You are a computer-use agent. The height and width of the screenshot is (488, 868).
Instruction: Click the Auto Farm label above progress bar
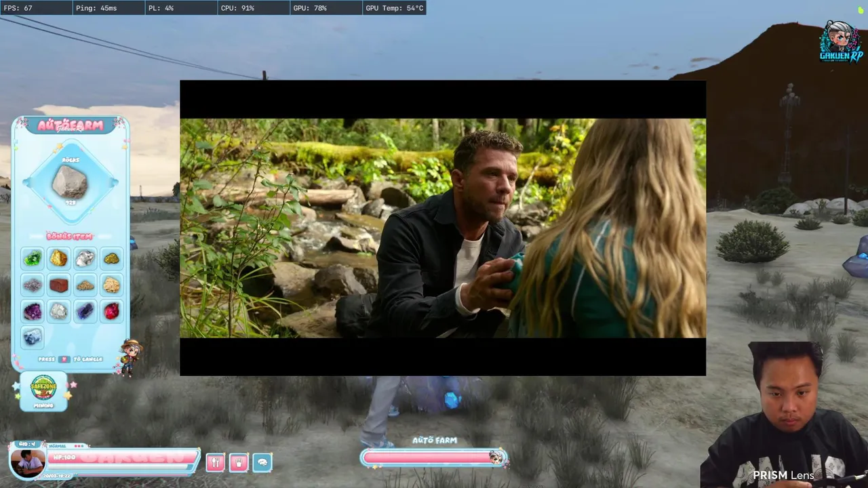pos(435,441)
